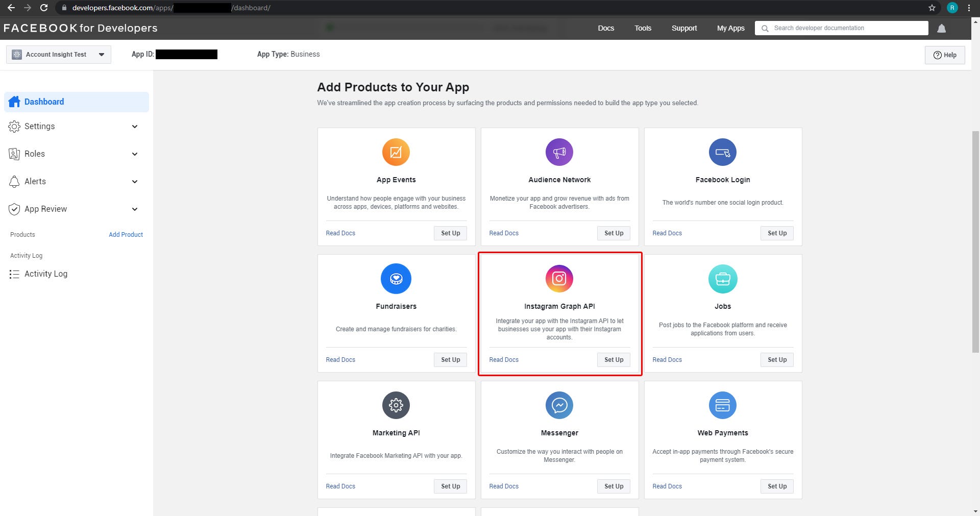980x516 pixels.
Task: Click the Alerts bell icon in sidebar
Action: 14,181
